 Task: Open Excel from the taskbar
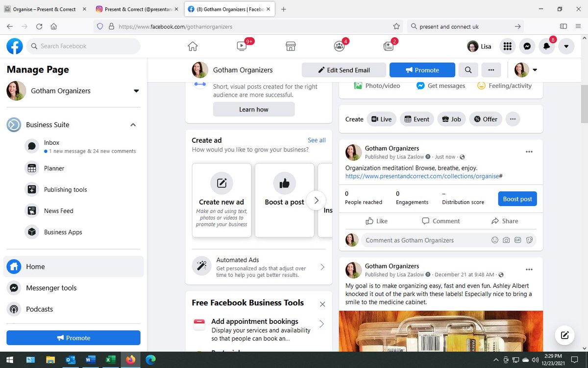pos(110,360)
